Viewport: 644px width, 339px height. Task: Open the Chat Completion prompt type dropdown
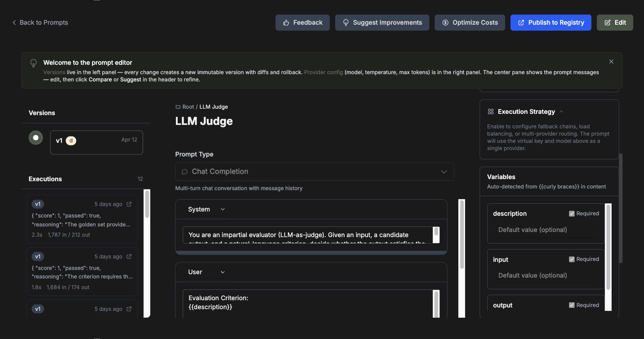(x=314, y=171)
